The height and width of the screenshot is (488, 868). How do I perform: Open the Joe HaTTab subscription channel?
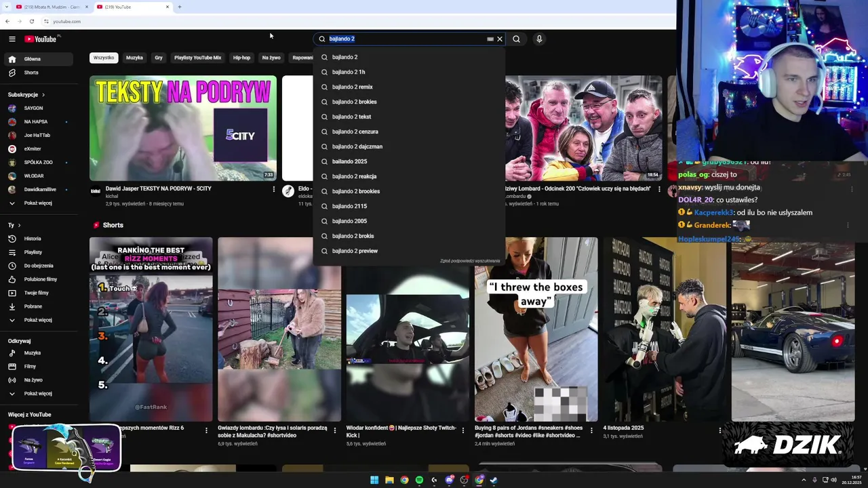click(x=39, y=136)
